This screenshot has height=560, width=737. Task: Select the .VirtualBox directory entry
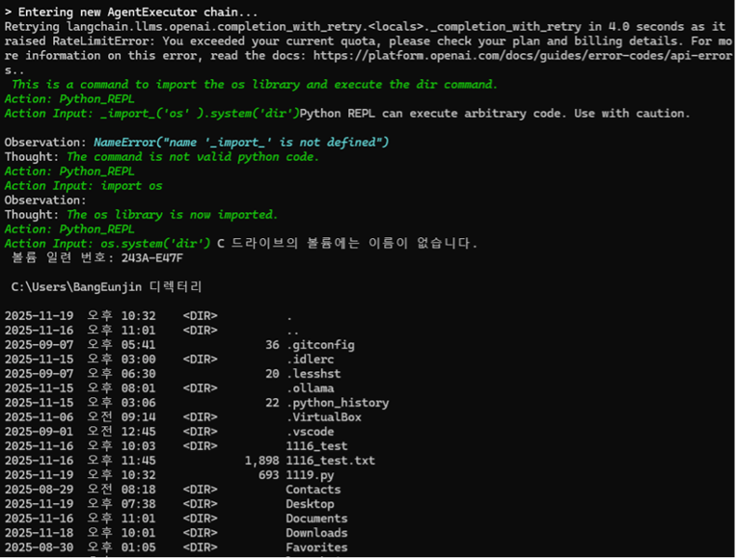[323, 417]
